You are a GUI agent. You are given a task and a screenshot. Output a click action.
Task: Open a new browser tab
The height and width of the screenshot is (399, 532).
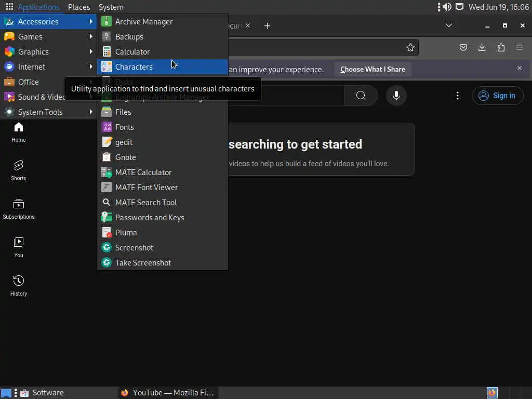[267, 26]
